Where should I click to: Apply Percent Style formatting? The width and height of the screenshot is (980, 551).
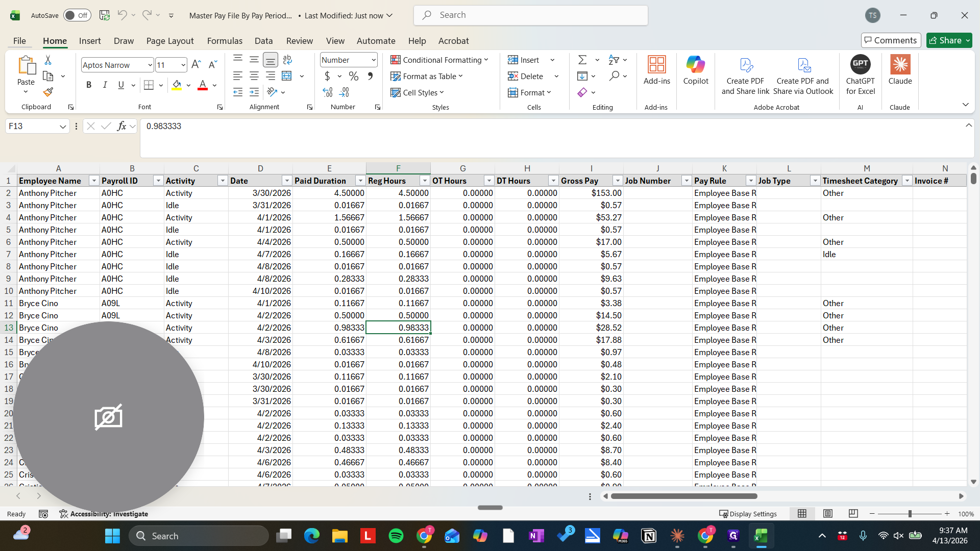[x=353, y=76]
